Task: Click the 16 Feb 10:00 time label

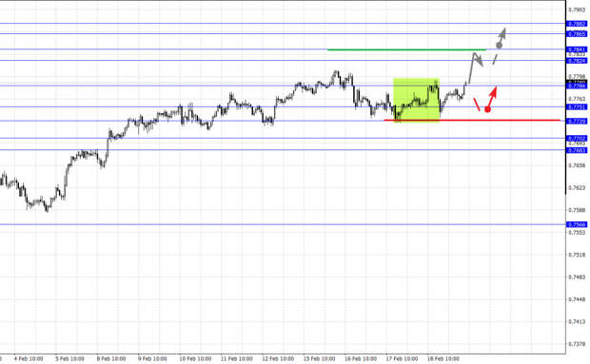Action: point(361,358)
